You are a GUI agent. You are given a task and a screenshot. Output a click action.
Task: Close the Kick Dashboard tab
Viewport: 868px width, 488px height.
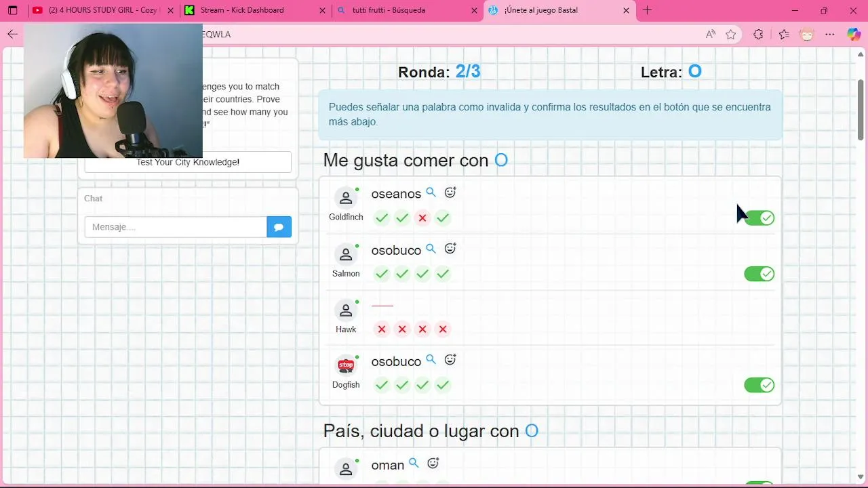pos(321,10)
